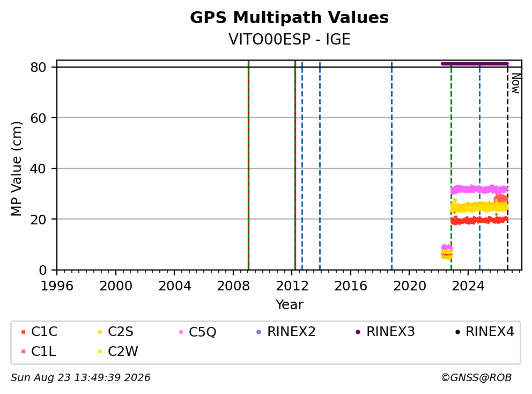The image size is (532, 394).
Task: Click the C1C red legend marker
Action: [23, 332]
